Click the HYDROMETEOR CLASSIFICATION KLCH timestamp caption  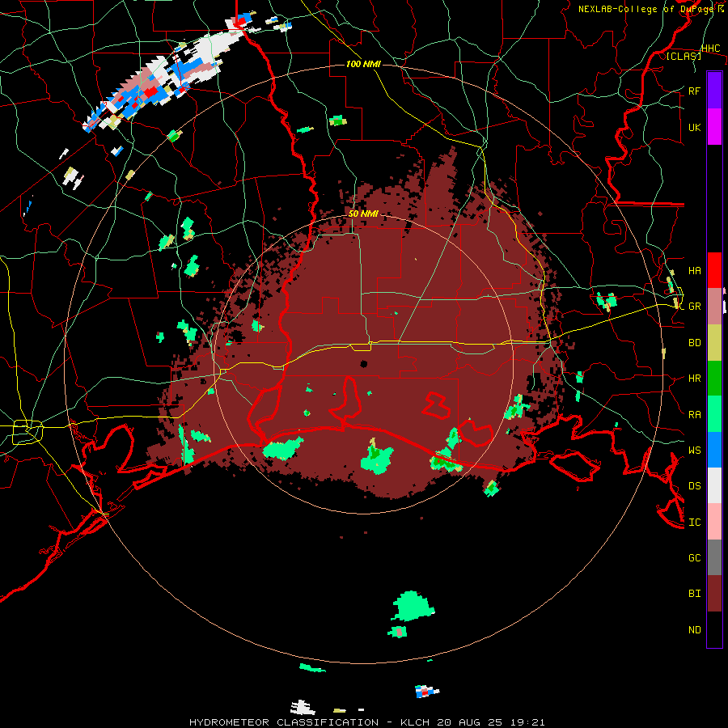coord(366,722)
